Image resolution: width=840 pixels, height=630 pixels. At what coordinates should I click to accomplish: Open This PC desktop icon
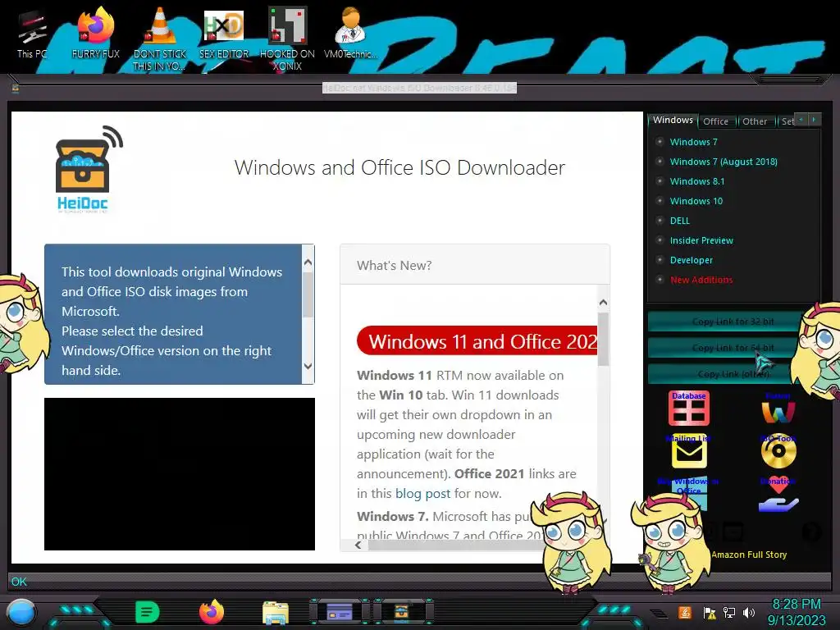click(32, 33)
